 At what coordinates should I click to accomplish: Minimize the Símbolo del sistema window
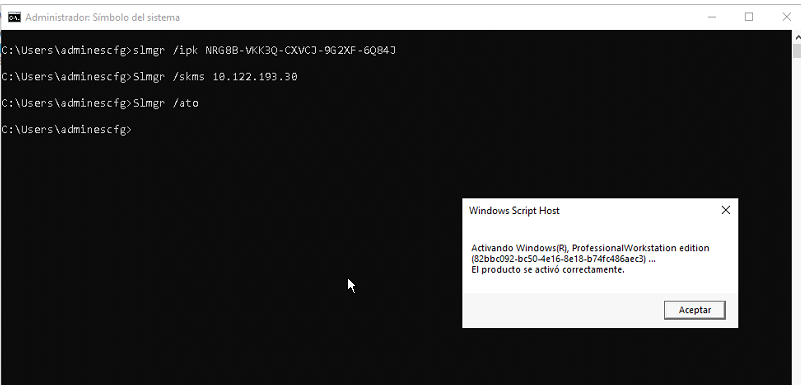(712, 17)
